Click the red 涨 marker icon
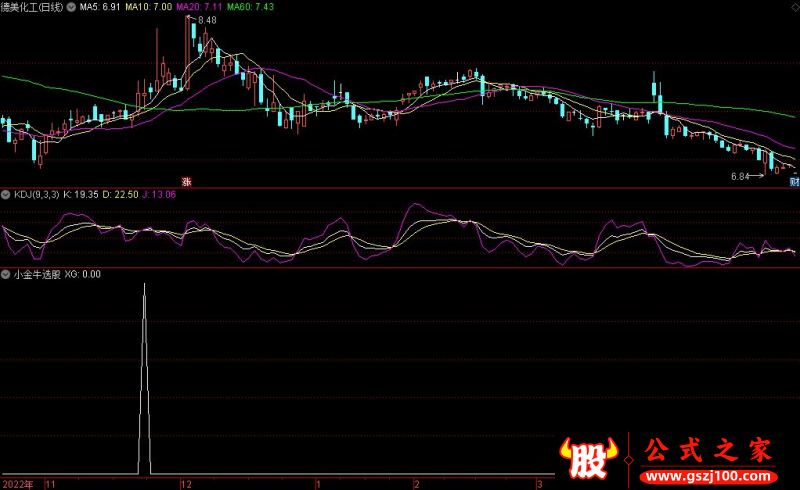This screenshot has width=800, height=490. tap(186, 181)
